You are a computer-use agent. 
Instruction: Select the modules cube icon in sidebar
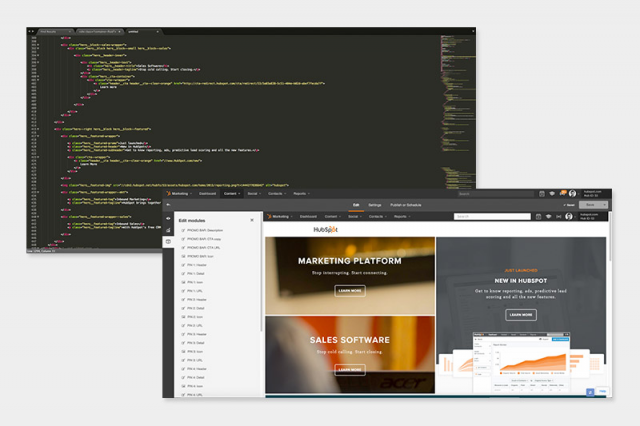pyautogui.click(x=168, y=241)
